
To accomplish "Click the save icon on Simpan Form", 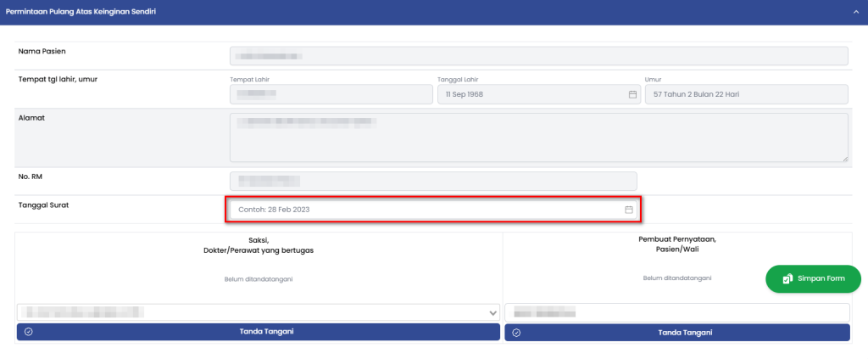I will click(787, 278).
